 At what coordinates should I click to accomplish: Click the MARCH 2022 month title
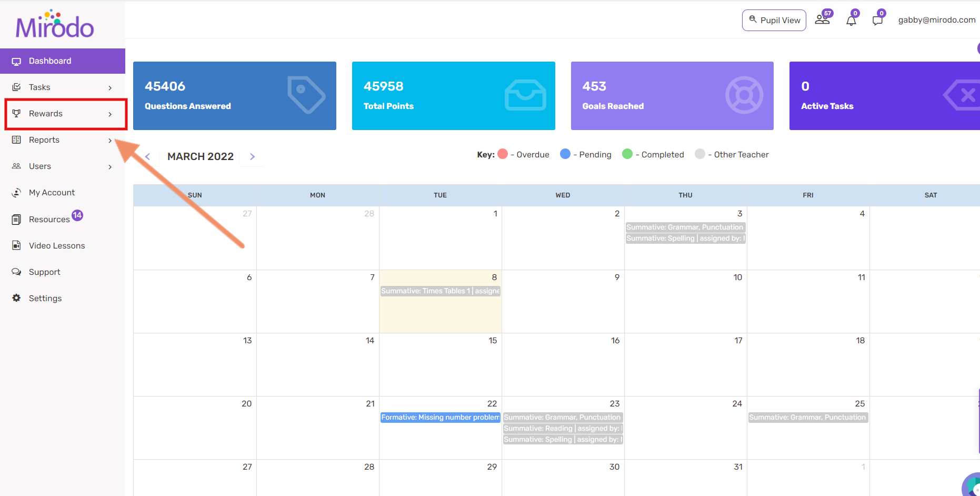coord(201,156)
